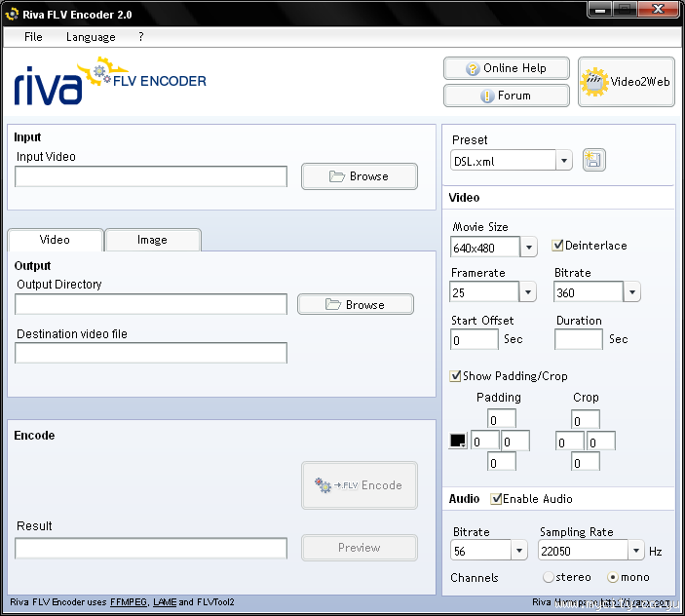This screenshot has height=616, width=685.
Task: Close the Riva FLV Encoder window
Action: click(x=659, y=9)
